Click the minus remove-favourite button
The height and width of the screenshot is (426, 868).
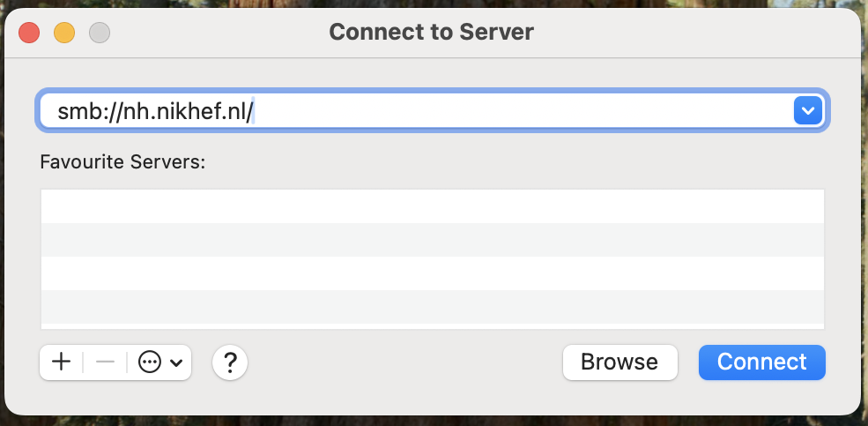pos(105,362)
